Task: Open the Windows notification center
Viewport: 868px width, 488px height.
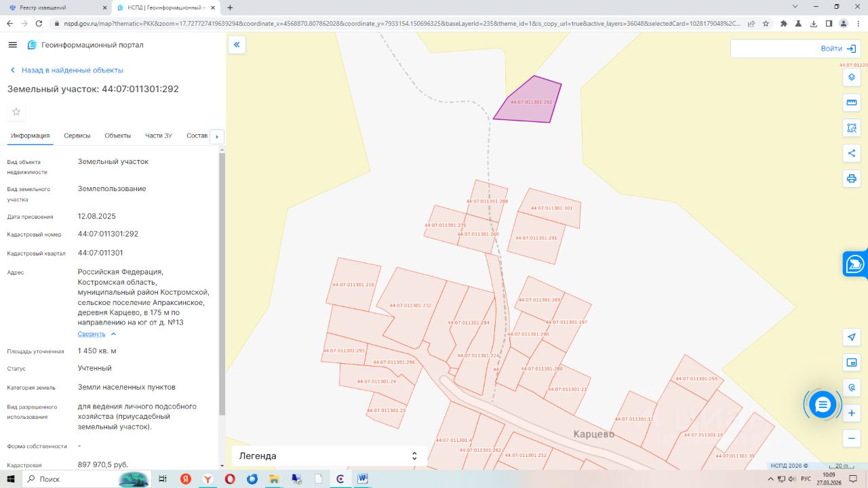Action: [854, 479]
